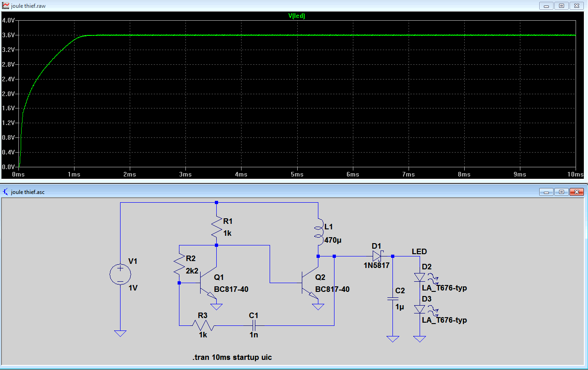
Task: Select the D2 LED symbol
Action: pyautogui.click(x=420, y=277)
